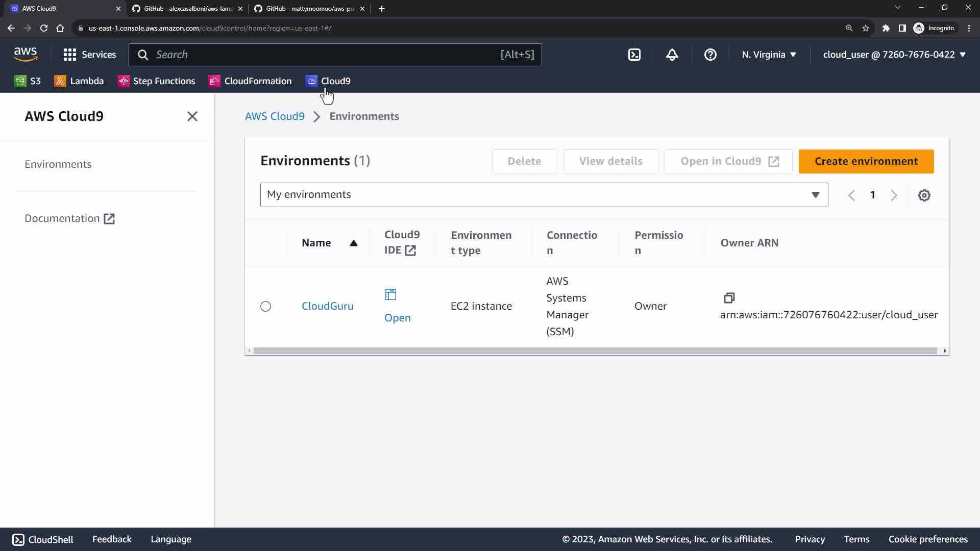Open the help question mark icon
Viewport: 980px width, 551px height.
coord(710,55)
